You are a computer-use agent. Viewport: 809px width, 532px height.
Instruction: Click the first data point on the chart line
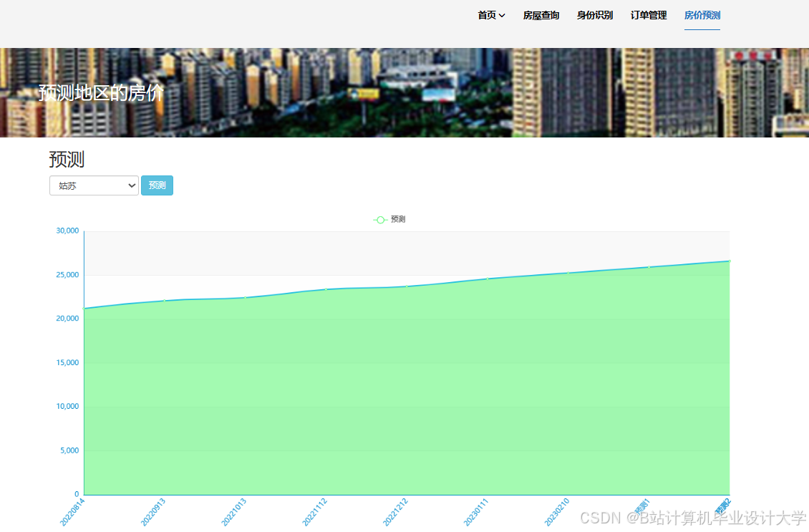pyautogui.click(x=84, y=309)
